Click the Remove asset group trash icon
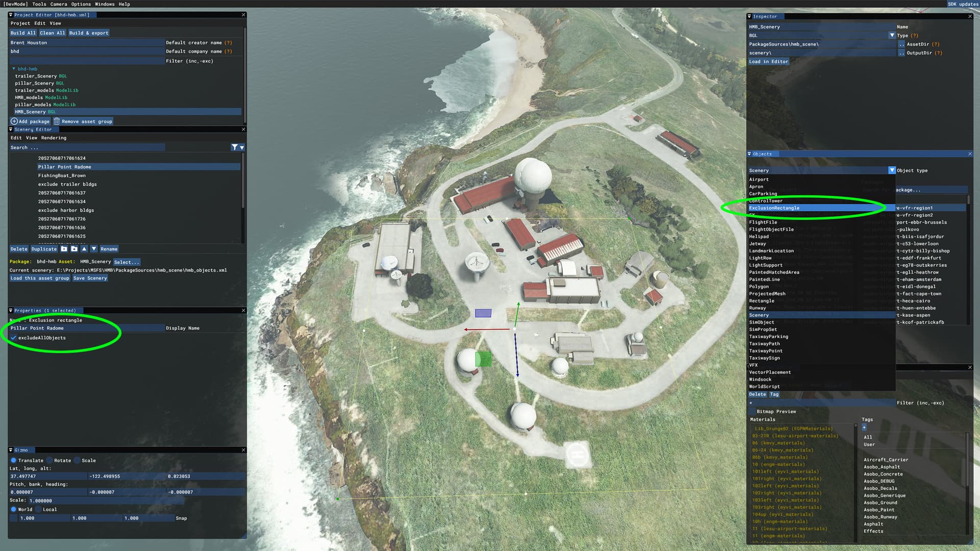This screenshot has width=980, height=551. pyautogui.click(x=57, y=121)
